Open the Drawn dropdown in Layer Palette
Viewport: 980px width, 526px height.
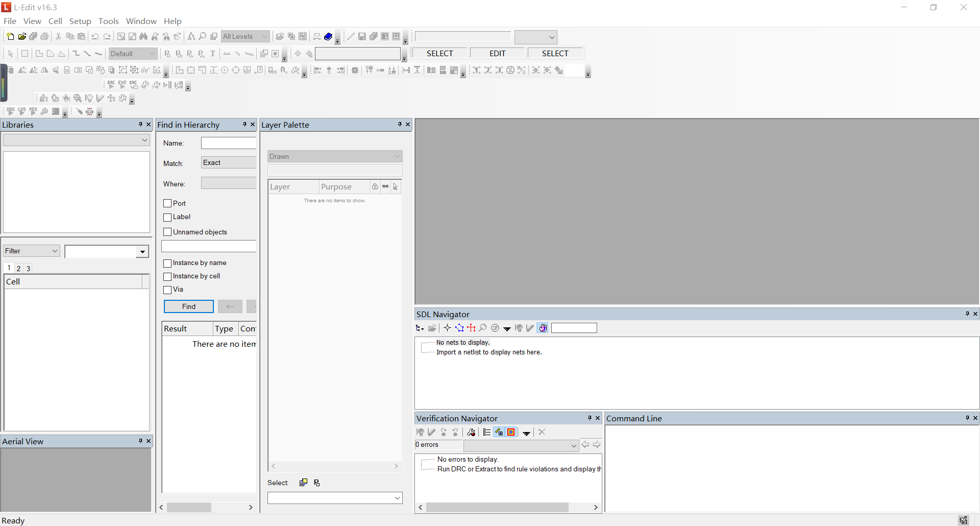[335, 156]
